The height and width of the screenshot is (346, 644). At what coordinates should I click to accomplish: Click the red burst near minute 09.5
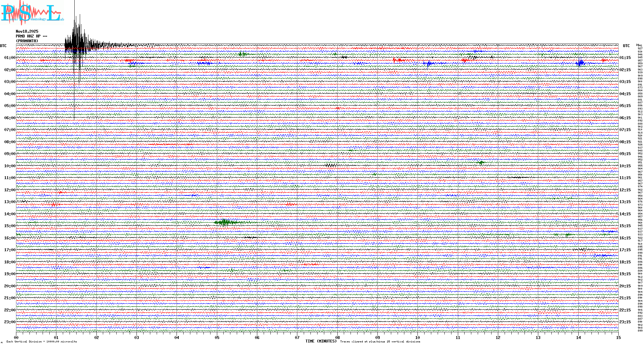(x=398, y=60)
